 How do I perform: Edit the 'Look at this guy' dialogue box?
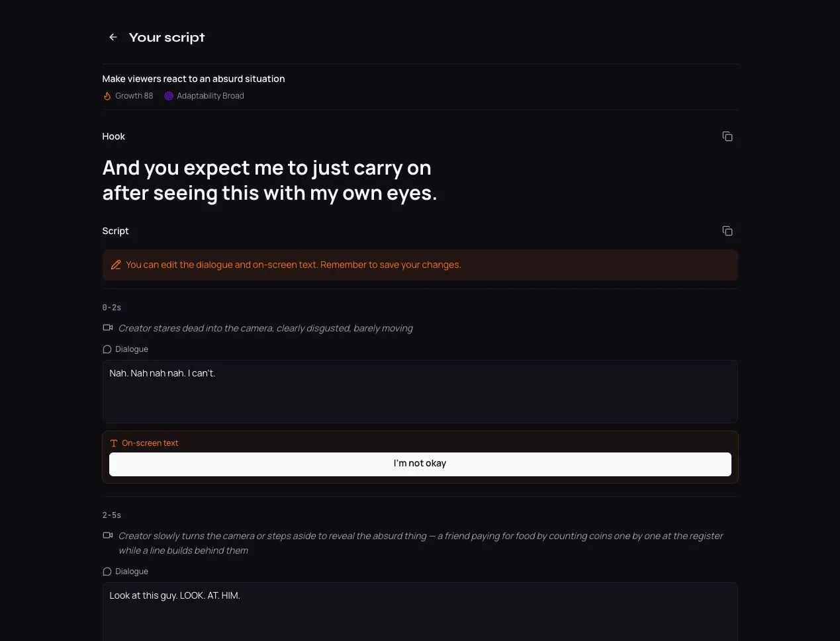pyautogui.click(x=420, y=612)
